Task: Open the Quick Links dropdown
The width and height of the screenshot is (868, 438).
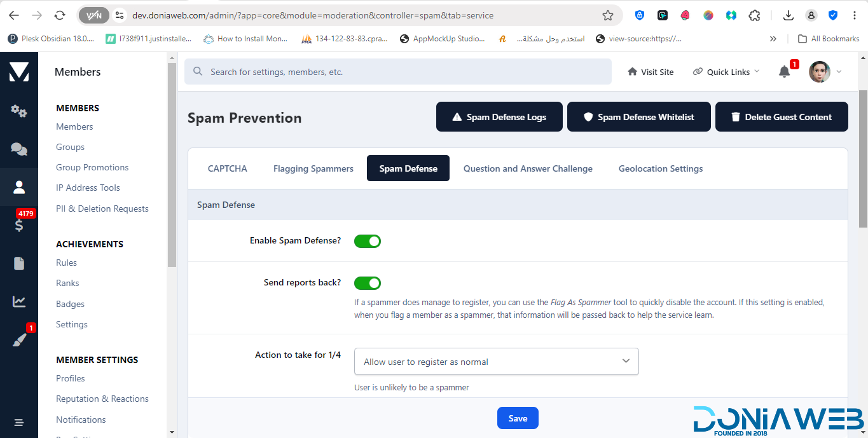Action: tap(726, 72)
